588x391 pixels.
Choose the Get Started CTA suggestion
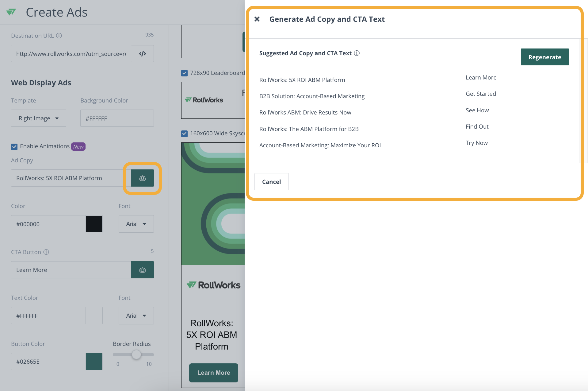click(x=481, y=94)
